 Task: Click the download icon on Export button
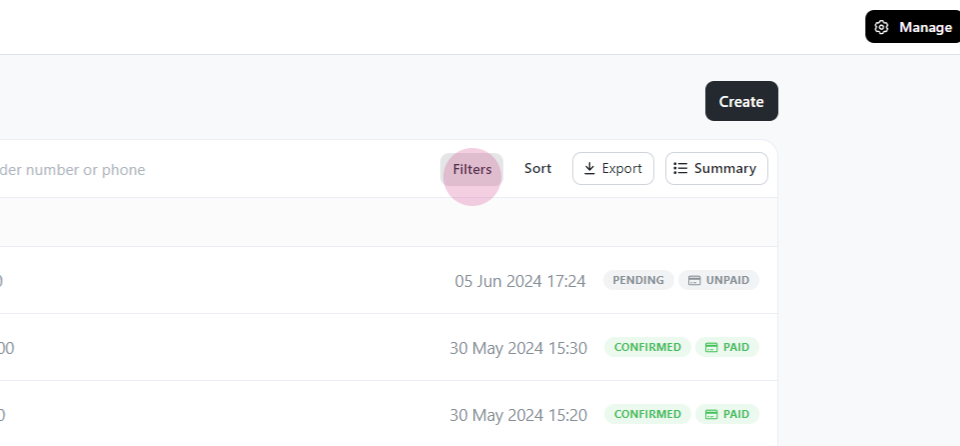click(590, 168)
